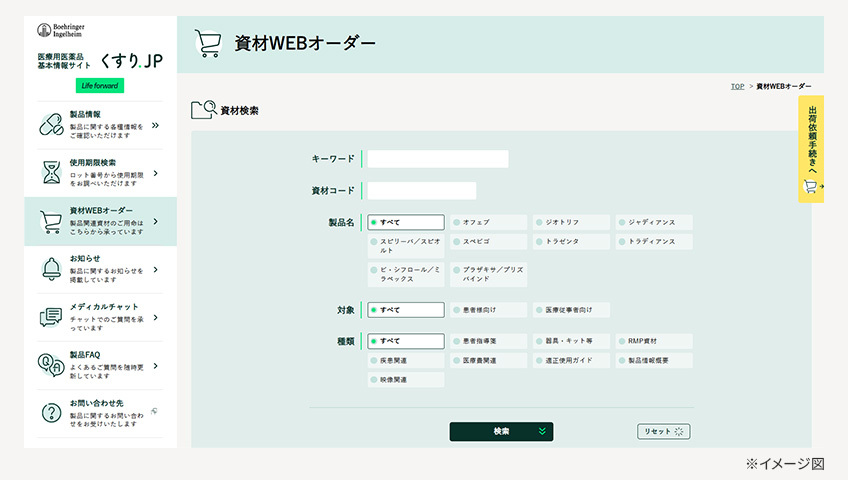Viewport: 848px width, 480px height.
Task: Click the hourglass icon for 使用期限検索
Action: 50,172
